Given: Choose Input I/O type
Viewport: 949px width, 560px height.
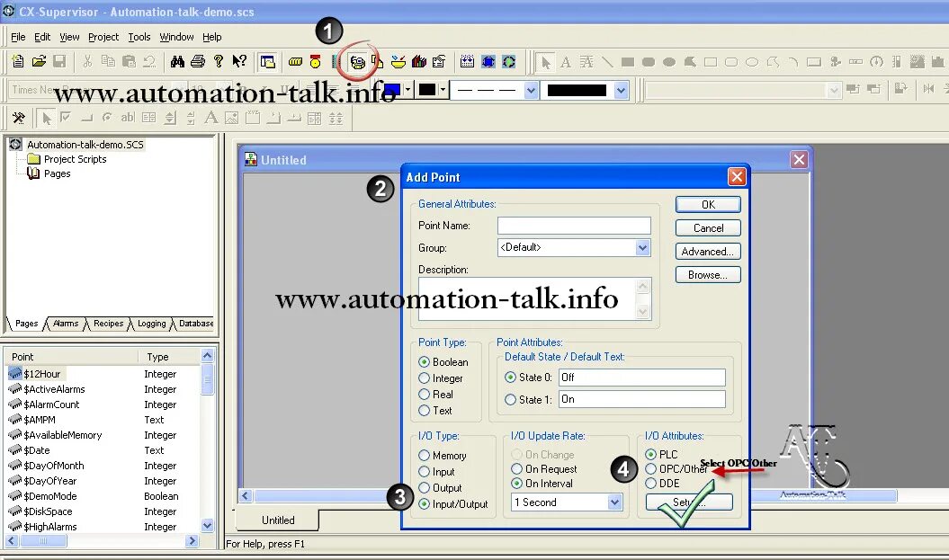Looking at the screenshot, I should 436,472.
